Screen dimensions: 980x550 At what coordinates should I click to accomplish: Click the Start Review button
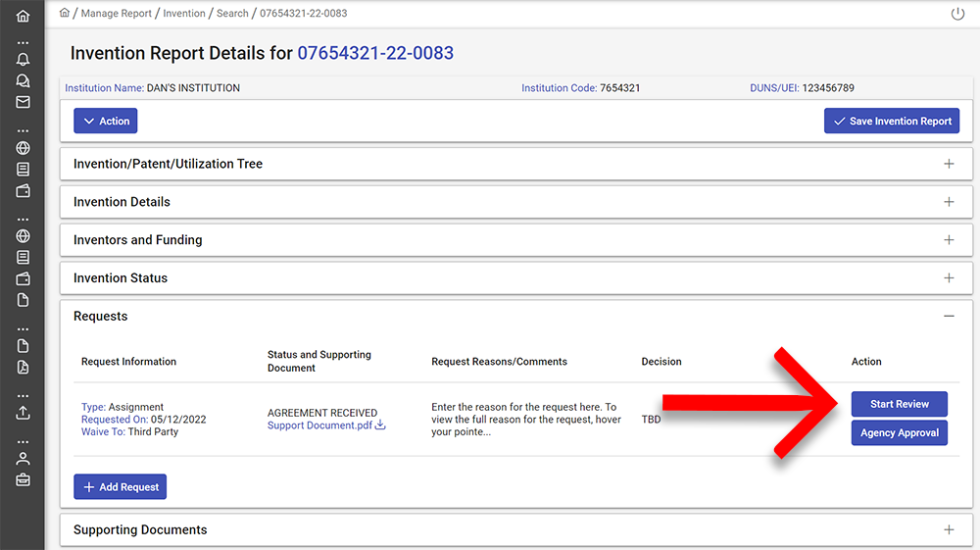coord(900,404)
